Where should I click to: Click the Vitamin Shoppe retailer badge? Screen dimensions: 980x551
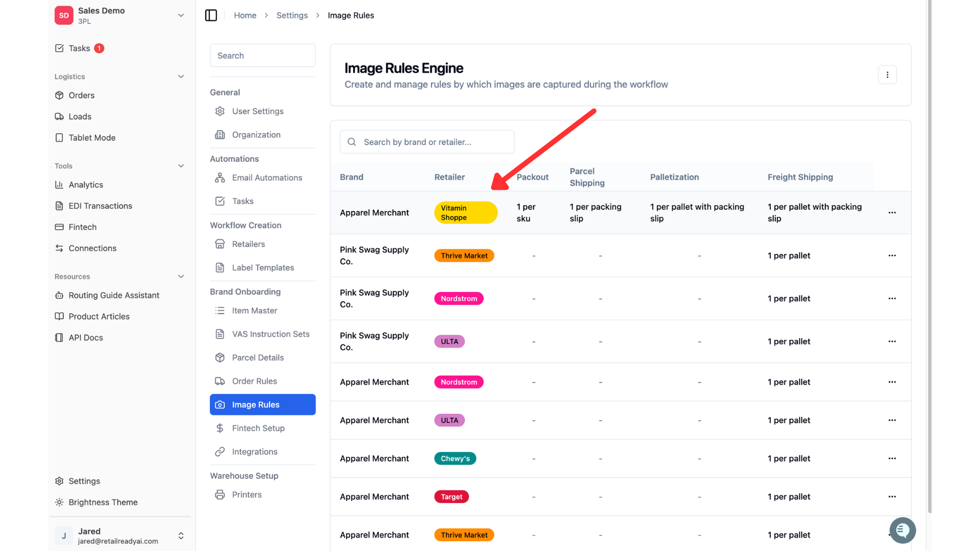point(465,213)
